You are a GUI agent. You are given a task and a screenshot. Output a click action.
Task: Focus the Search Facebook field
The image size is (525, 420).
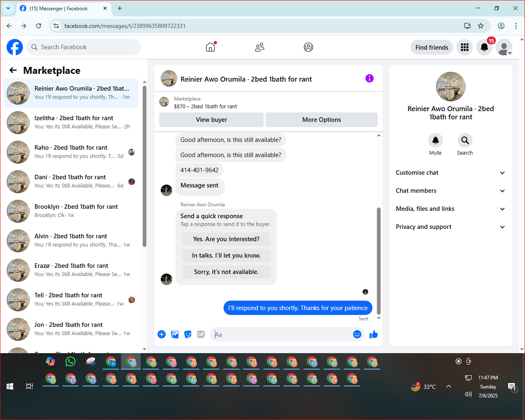(x=84, y=47)
